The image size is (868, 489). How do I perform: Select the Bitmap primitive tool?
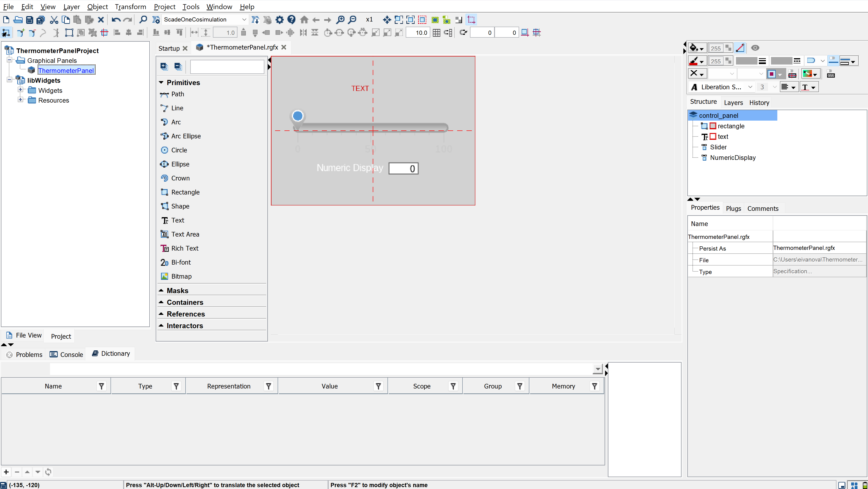[x=181, y=276]
